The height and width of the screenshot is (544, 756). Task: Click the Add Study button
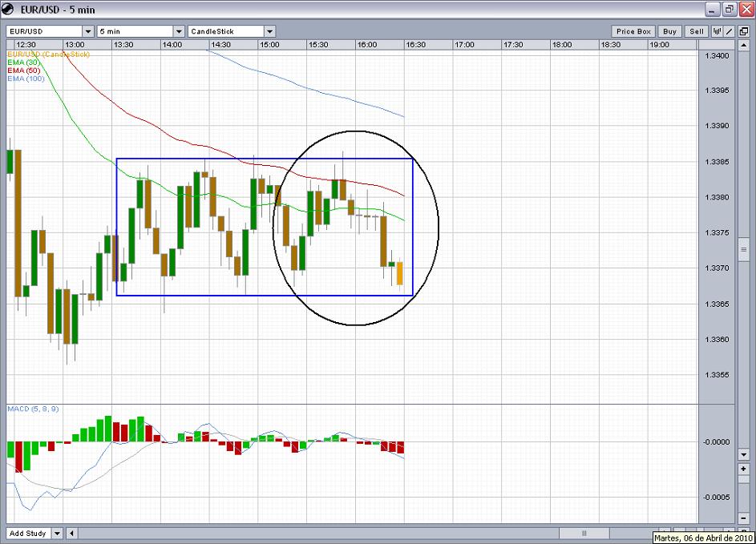pos(28,533)
